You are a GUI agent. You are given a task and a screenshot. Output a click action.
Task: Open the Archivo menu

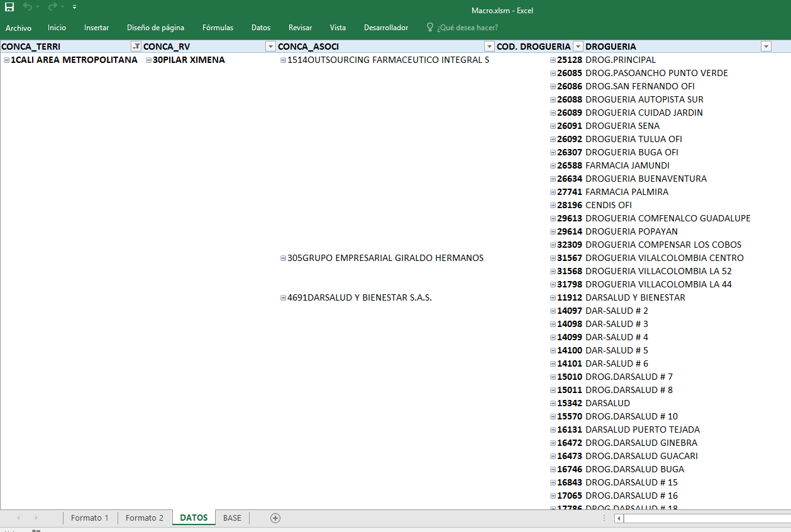(18, 28)
